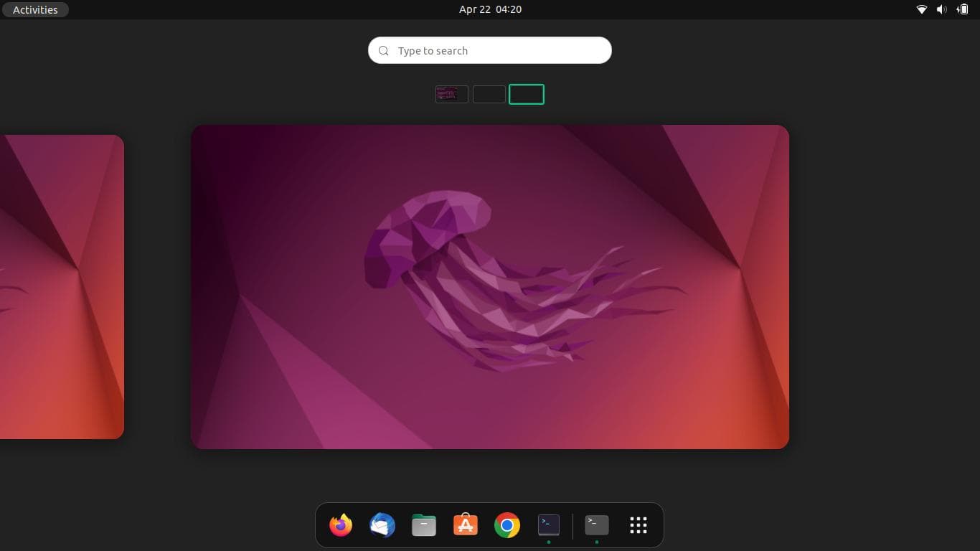Show Applications grid icon in dock
The height and width of the screenshot is (551, 980).
(639, 525)
